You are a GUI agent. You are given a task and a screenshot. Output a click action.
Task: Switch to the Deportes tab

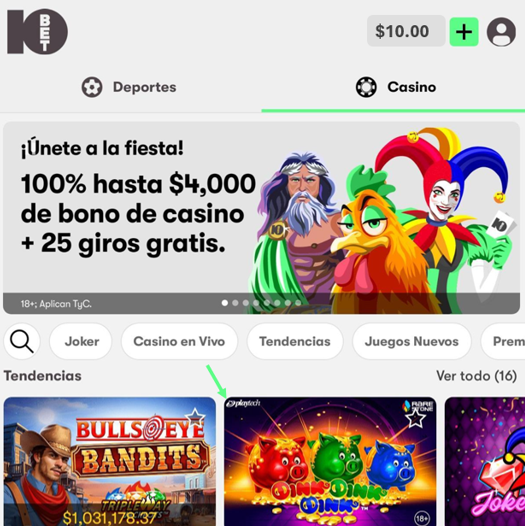[x=129, y=87]
